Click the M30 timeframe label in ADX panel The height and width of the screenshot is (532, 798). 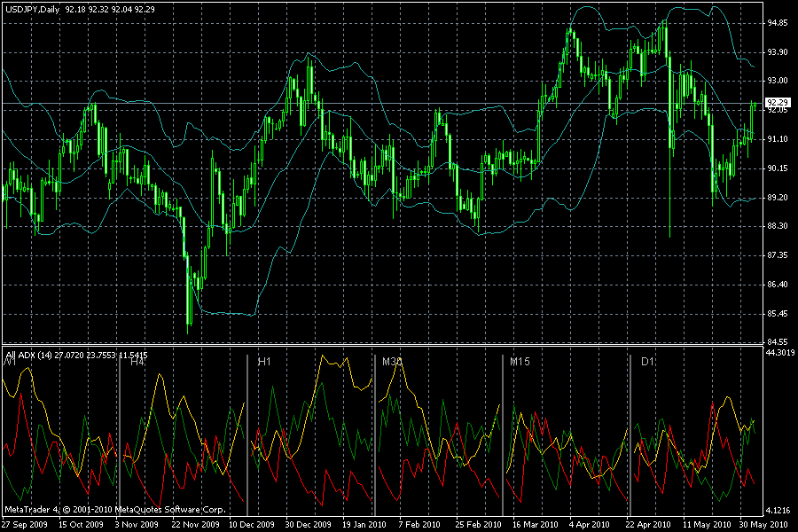tap(392, 362)
